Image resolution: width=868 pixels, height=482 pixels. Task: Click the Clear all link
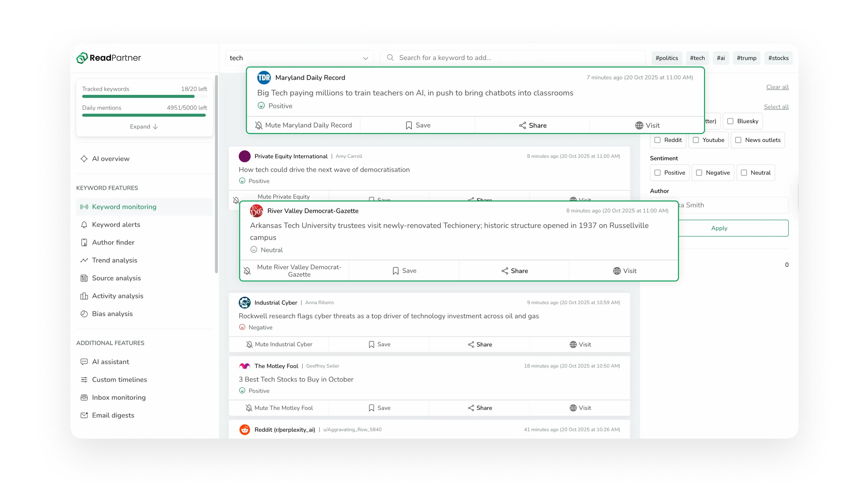777,87
